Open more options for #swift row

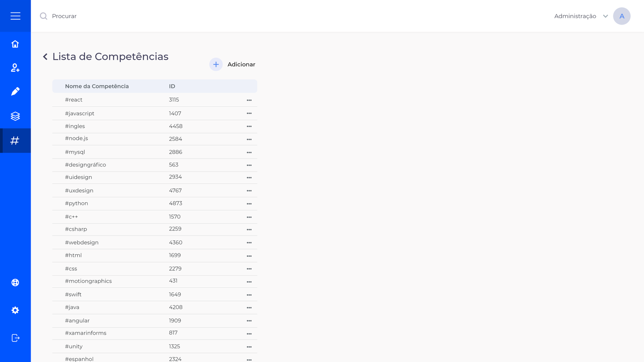click(249, 295)
